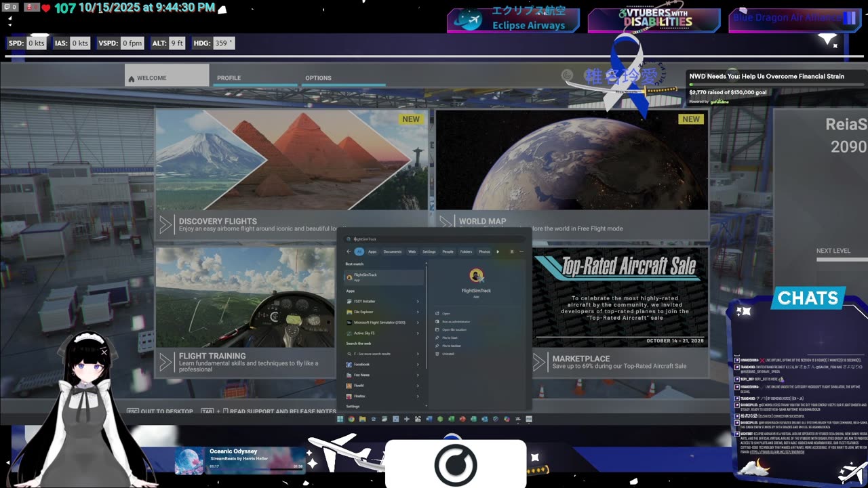Screen dimensions: 868x488
Task: Click the large FlightSimTrack app icon
Action: (477, 275)
